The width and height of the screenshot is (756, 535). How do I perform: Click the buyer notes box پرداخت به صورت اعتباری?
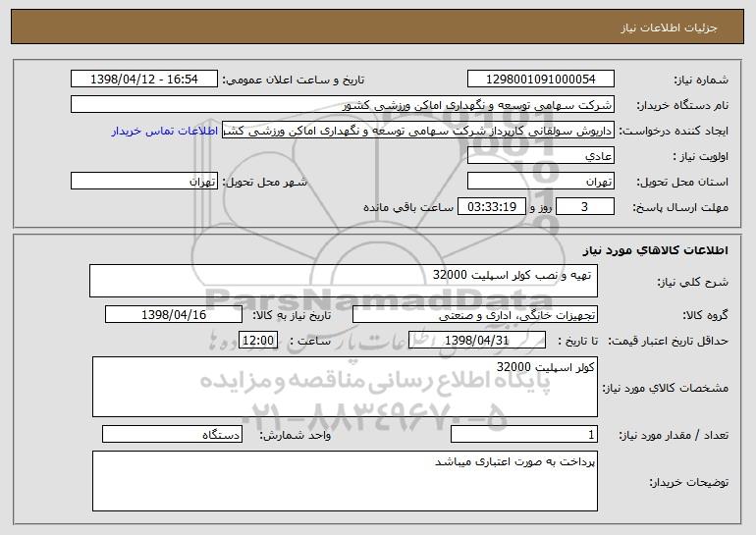tap(345, 481)
